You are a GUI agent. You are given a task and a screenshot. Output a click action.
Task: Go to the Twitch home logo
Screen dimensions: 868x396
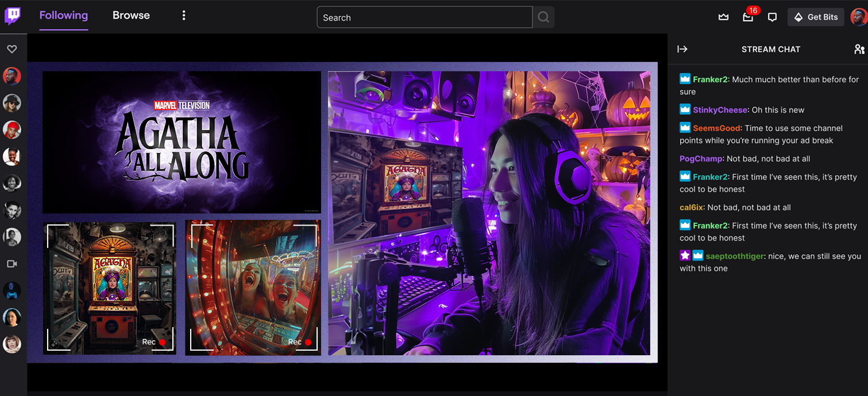click(13, 16)
